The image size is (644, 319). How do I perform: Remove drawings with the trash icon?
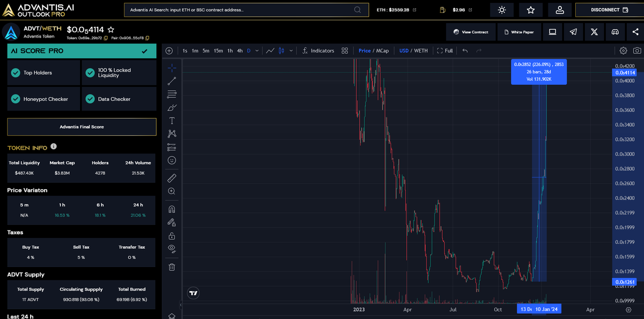tap(172, 266)
